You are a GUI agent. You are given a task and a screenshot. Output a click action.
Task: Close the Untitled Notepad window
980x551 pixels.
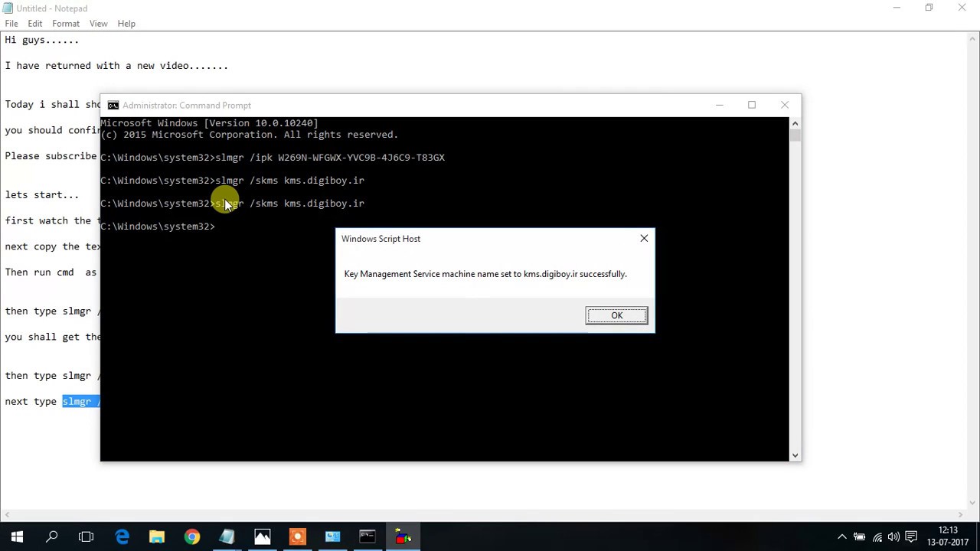[962, 8]
